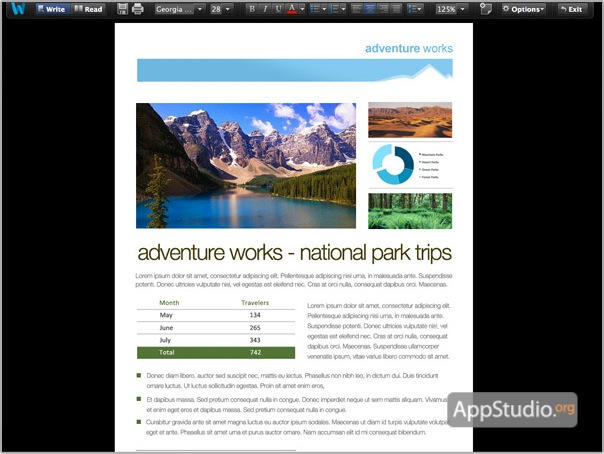
Task: Exit full-screen writing mode
Action: click(x=571, y=9)
